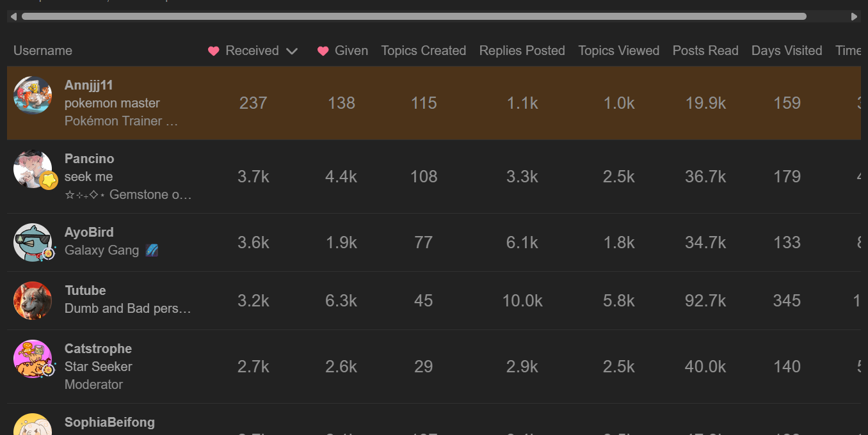
Task: Click the heart icon beside Given
Action: point(323,51)
